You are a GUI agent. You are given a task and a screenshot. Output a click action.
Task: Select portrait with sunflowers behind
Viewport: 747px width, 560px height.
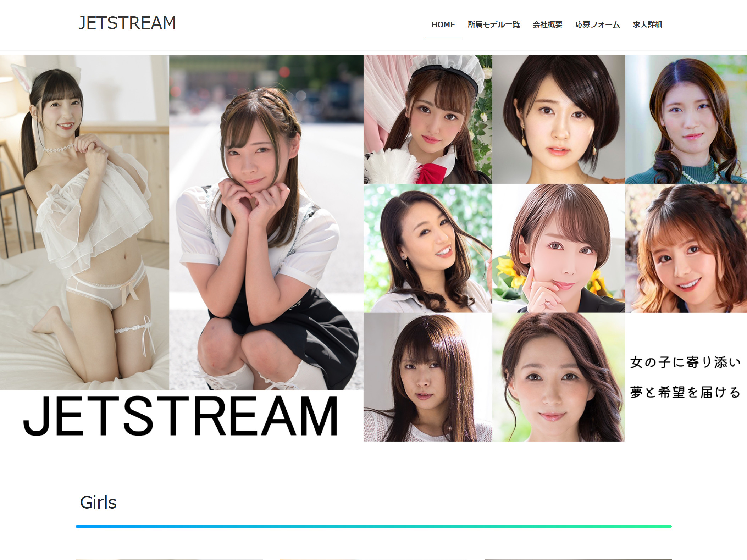(558, 248)
